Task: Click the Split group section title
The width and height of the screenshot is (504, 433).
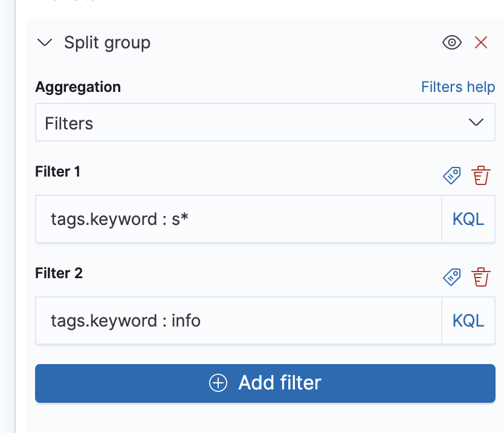Action: (107, 43)
